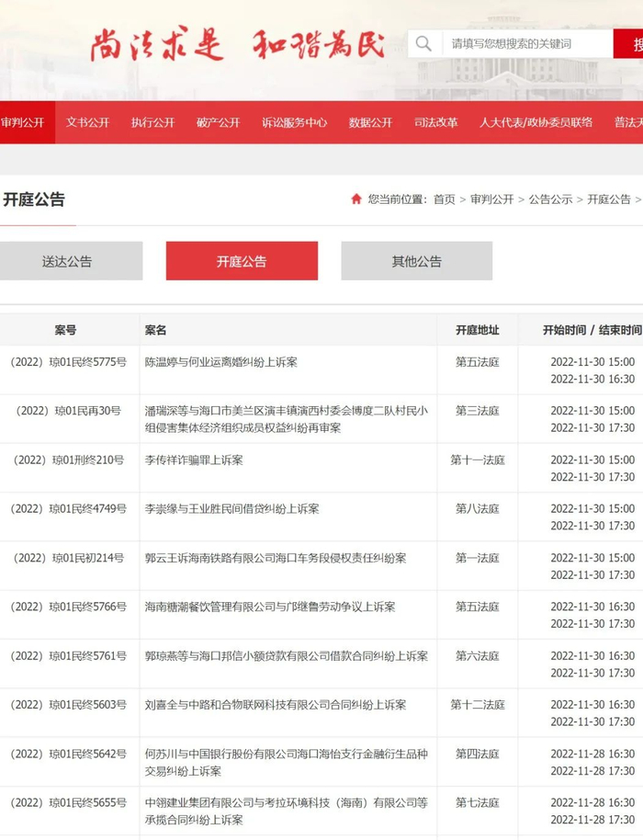643x840 pixels.
Task: Open the 潘瑞深等 再审案 case name
Action: click(287, 419)
